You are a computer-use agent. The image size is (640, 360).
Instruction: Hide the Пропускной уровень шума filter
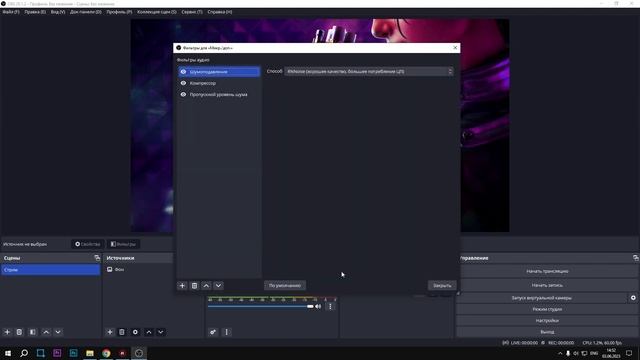[x=183, y=95]
